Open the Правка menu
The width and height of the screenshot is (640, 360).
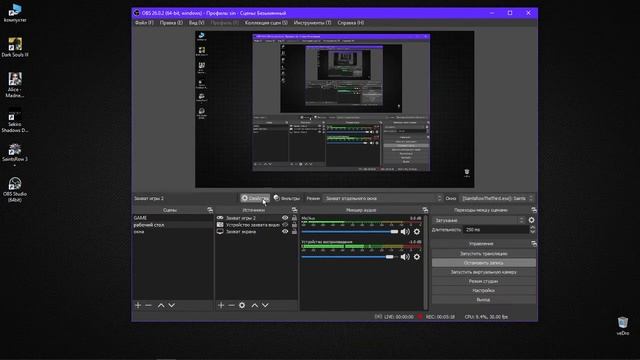171,23
